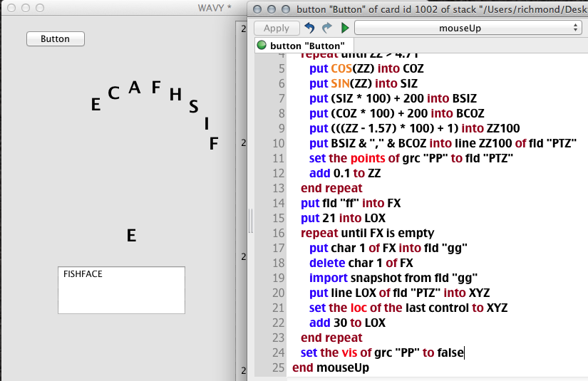
Task: Select the lone letter E below the arc
Action: (x=131, y=236)
